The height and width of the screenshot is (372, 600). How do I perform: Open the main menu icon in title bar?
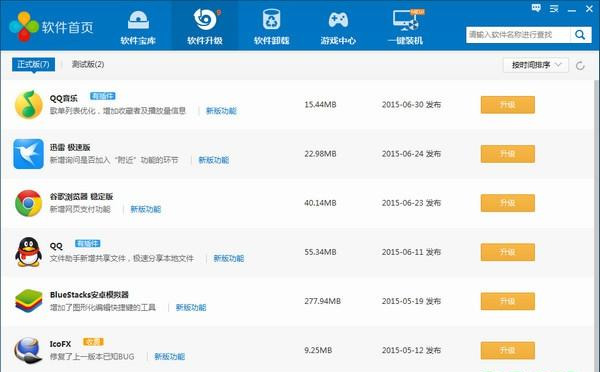(x=554, y=8)
